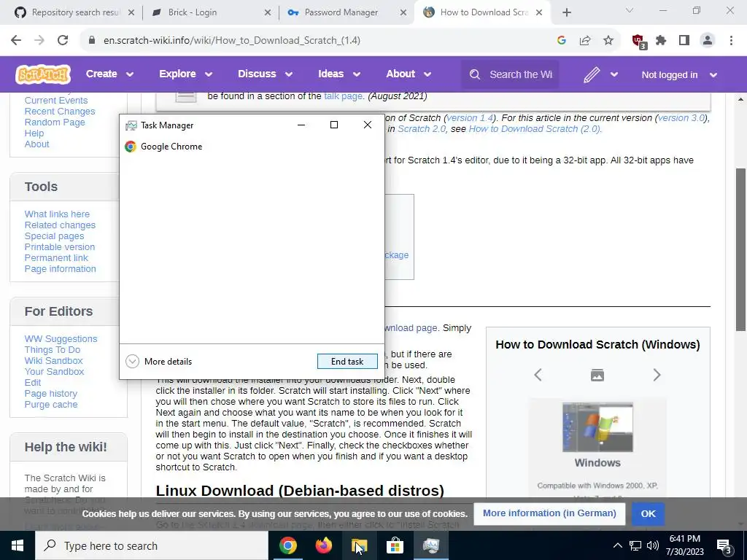Viewport: 747px width, 560px height.
Task: Open How to Download Scratch (2.0) link
Action: [535, 129]
